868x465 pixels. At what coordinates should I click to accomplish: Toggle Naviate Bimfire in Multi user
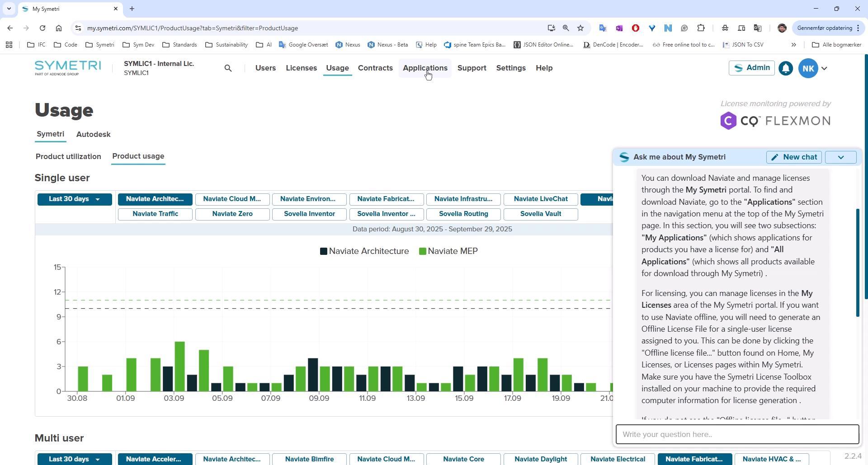[x=309, y=459]
